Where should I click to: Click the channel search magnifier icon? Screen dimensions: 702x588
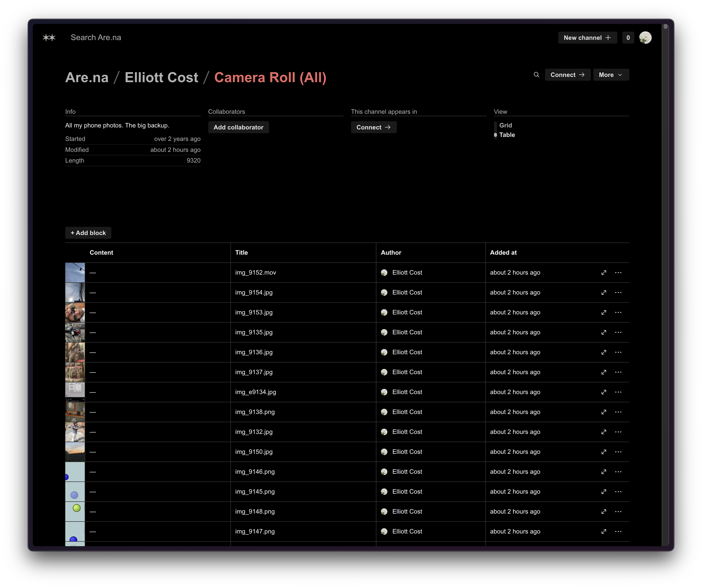pyautogui.click(x=536, y=74)
